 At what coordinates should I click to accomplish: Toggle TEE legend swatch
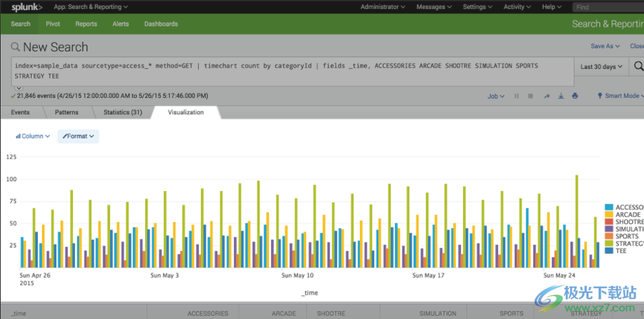[x=610, y=250]
